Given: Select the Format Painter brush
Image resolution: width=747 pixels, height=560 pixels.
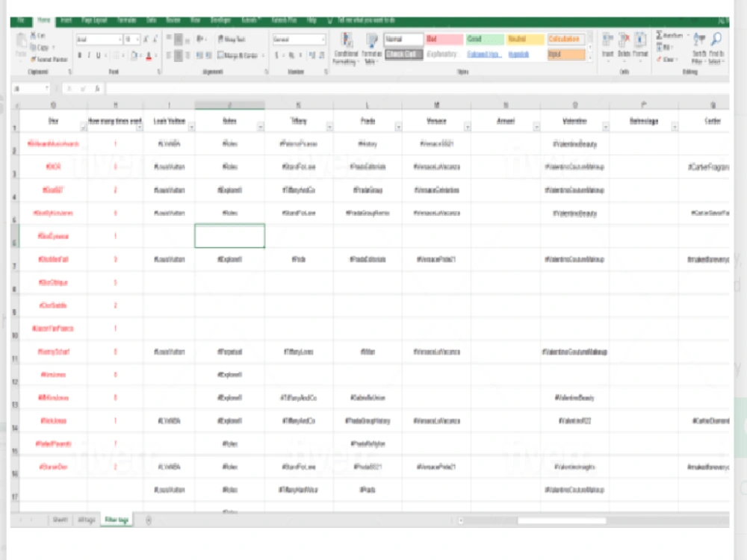Looking at the screenshot, I should pyautogui.click(x=34, y=59).
